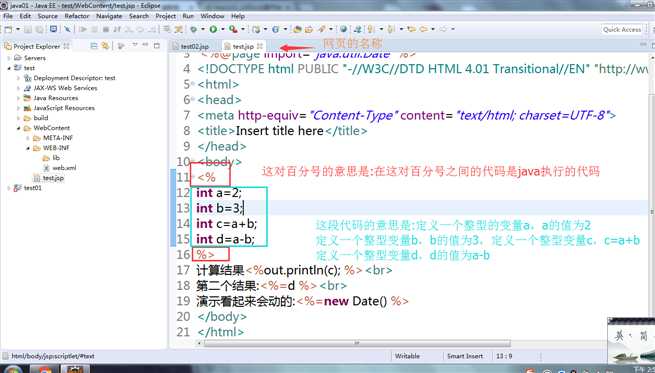
Task: Open the Run dropdown arrow
Action: pyautogui.click(x=223, y=29)
